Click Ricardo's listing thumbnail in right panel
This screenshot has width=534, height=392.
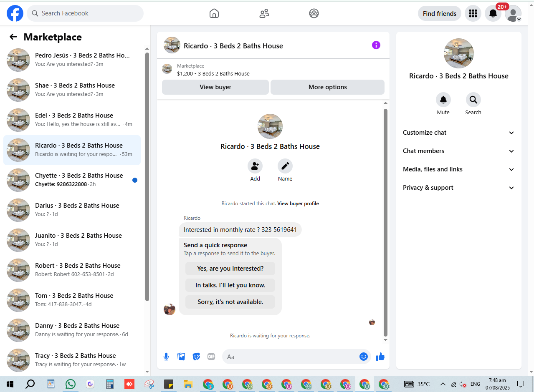tap(459, 53)
